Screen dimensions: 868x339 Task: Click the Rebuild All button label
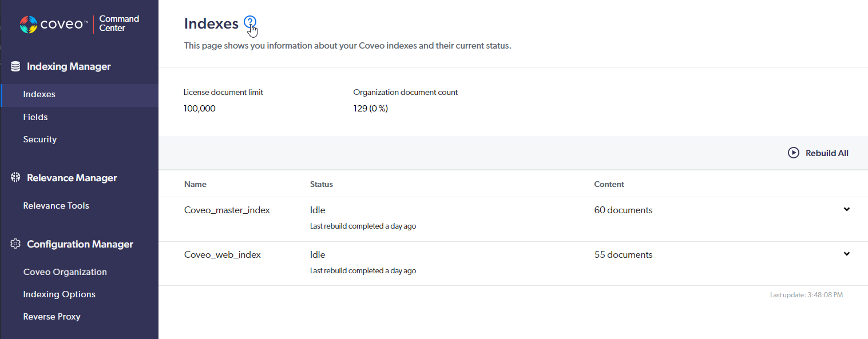tap(827, 153)
